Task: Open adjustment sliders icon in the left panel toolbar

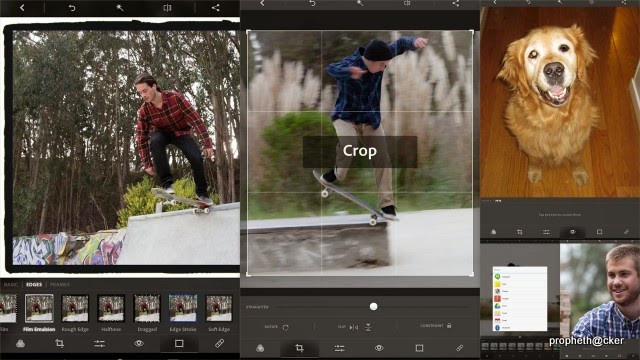Action: 99,344
